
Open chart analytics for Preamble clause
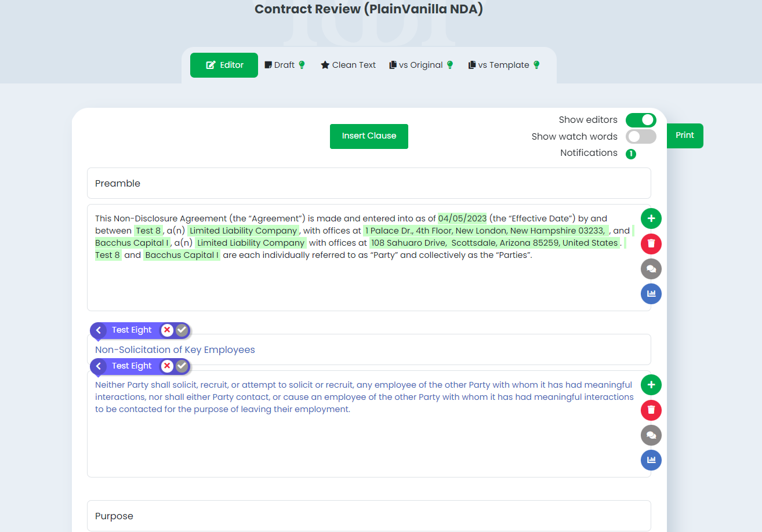click(651, 294)
